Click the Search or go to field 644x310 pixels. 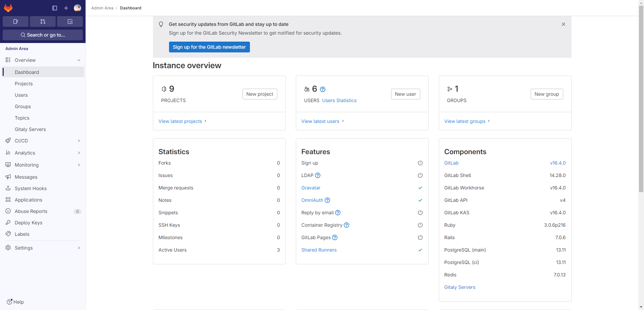(43, 35)
